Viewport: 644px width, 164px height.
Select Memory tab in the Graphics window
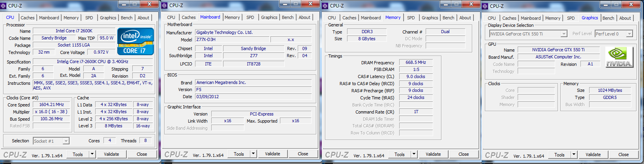[x=553, y=18]
